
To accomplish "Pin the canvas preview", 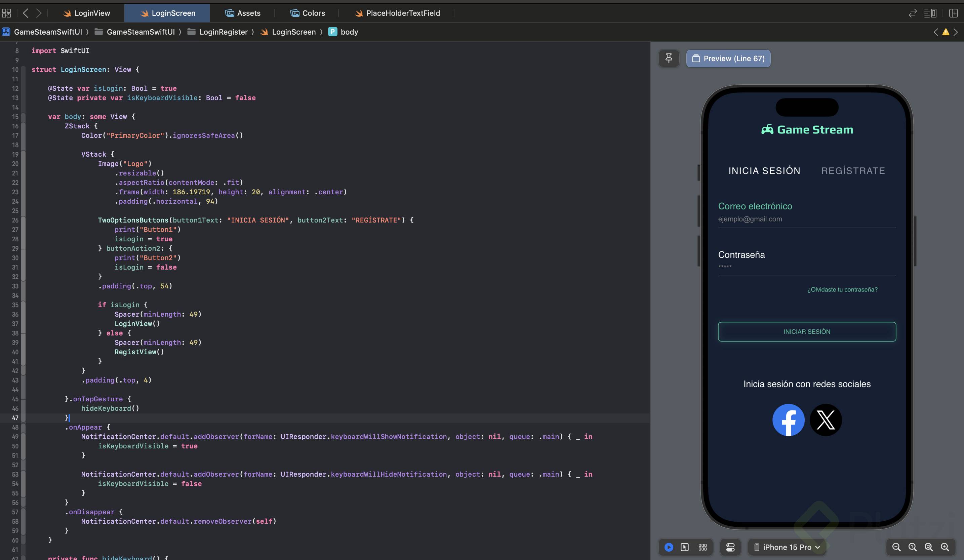I will pyautogui.click(x=669, y=58).
